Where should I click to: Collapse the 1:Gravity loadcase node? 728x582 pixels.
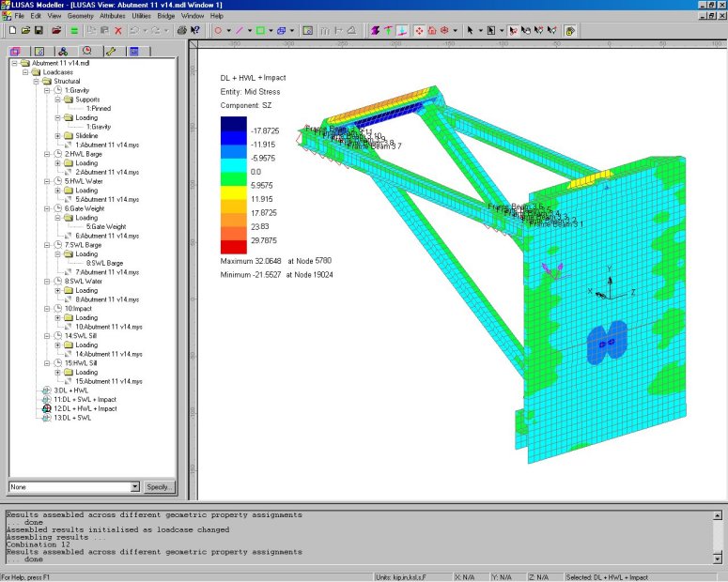pyautogui.click(x=46, y=90)
